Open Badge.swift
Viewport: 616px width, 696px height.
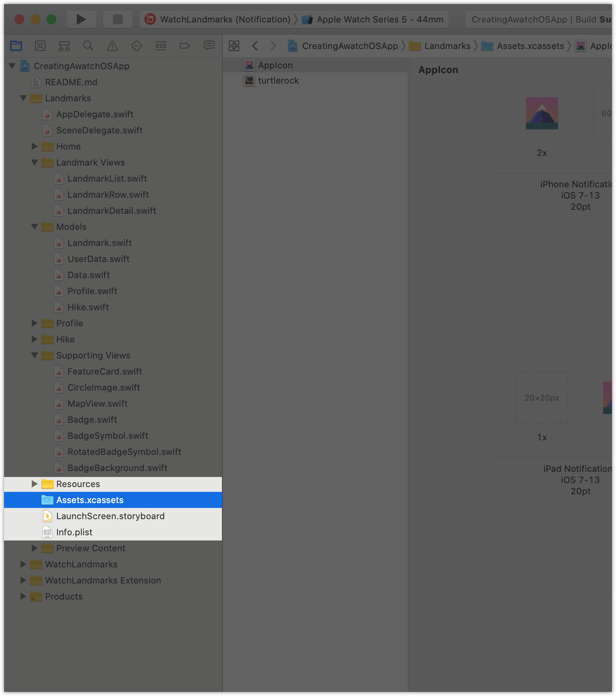tap(113, 420)
